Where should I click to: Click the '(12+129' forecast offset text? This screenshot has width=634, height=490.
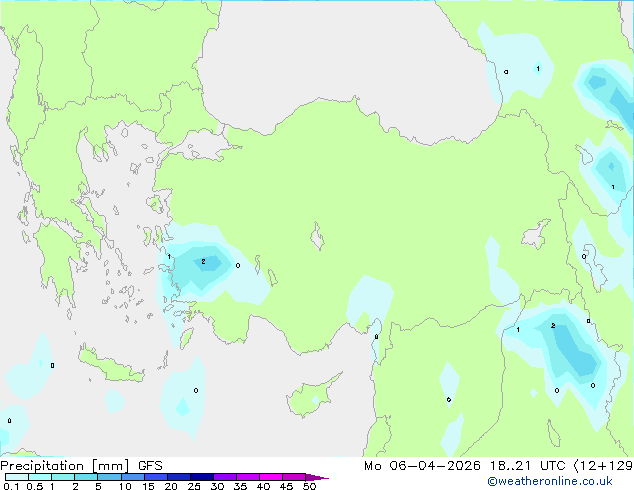pyautogui.click(x=603, y=466)
